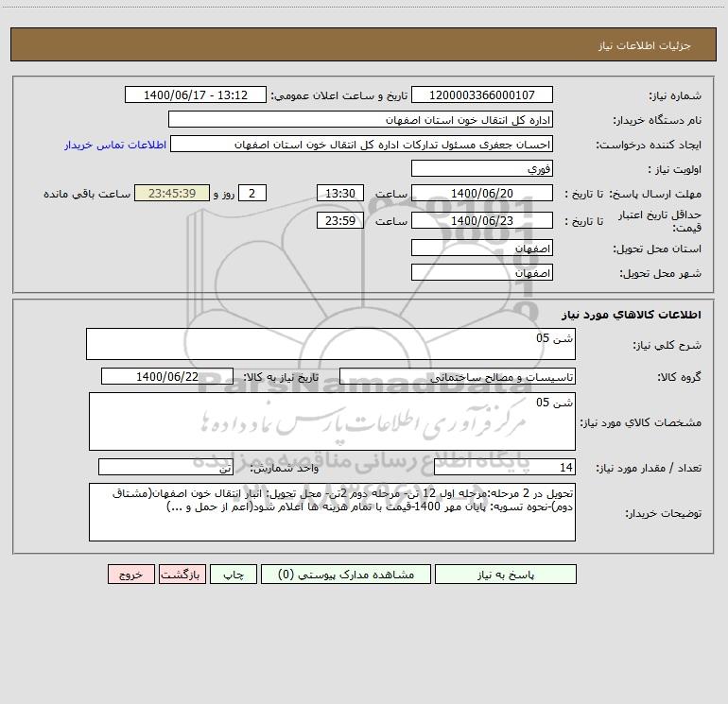Click the چاپ print button

point(234,574)
